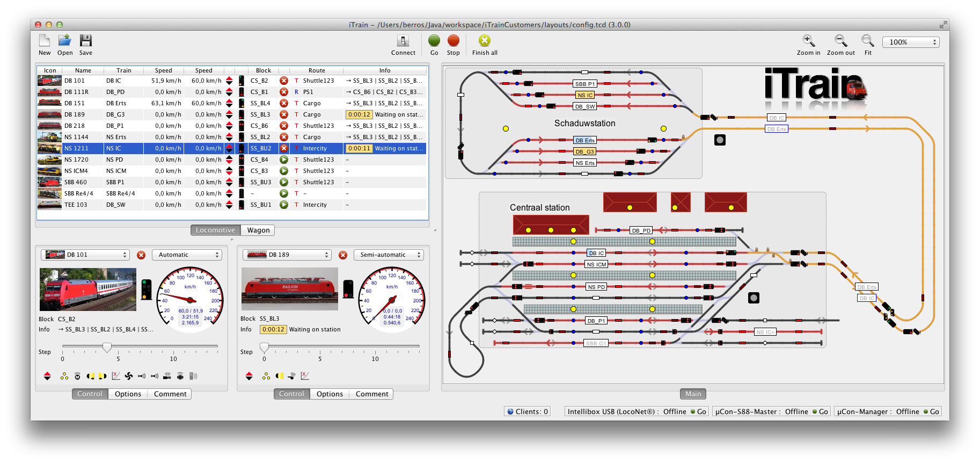Start the SBB 460 Shuttle123 route
The image size is (980, 463).
click(284, 182)
